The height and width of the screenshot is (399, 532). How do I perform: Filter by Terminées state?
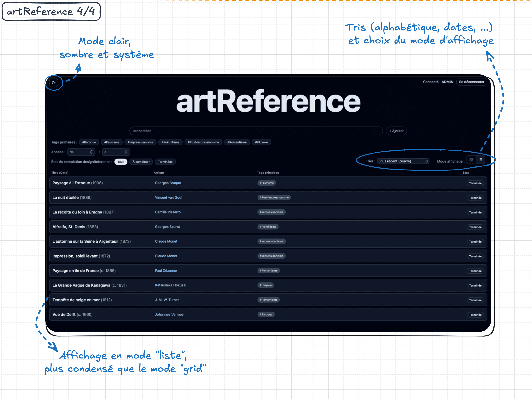tap(165, 162)
